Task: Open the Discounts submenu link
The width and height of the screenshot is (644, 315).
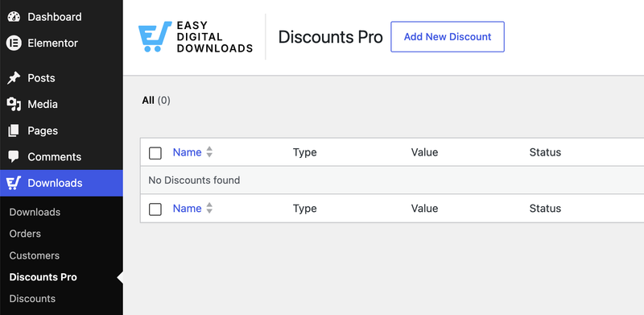Action: 32,299
